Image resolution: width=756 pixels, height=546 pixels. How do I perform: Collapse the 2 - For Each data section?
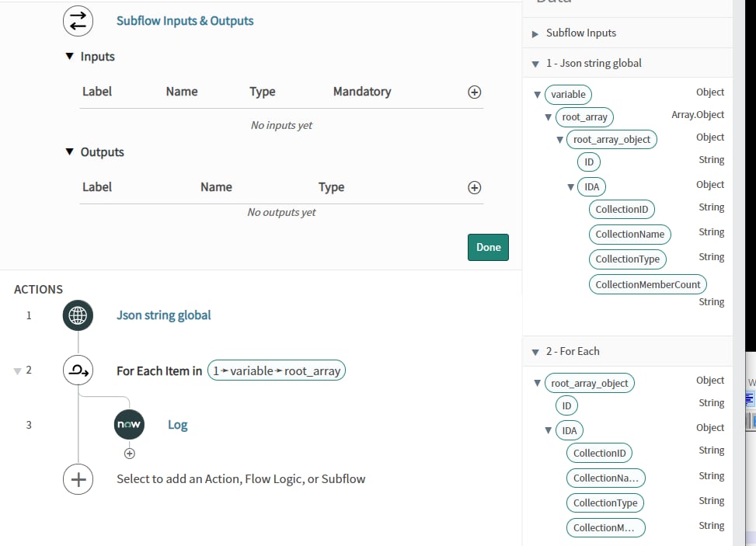click(535, 352)
